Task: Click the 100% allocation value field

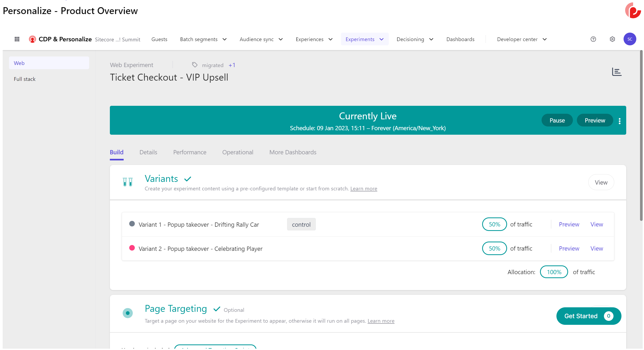Action: [x=554, y=272]
